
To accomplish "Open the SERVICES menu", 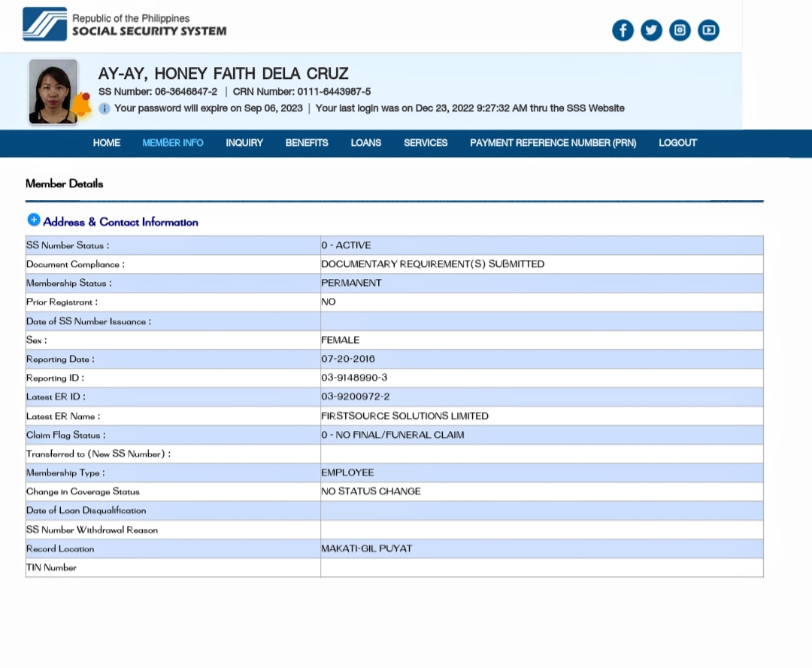I will click(426, 143).
